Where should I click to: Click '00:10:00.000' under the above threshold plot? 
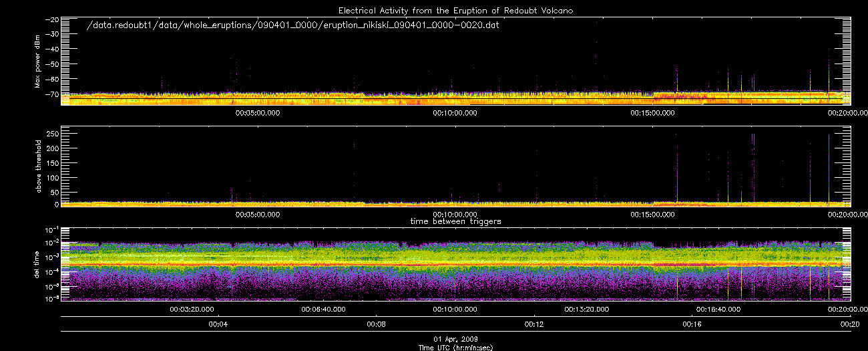coord(455,215)
